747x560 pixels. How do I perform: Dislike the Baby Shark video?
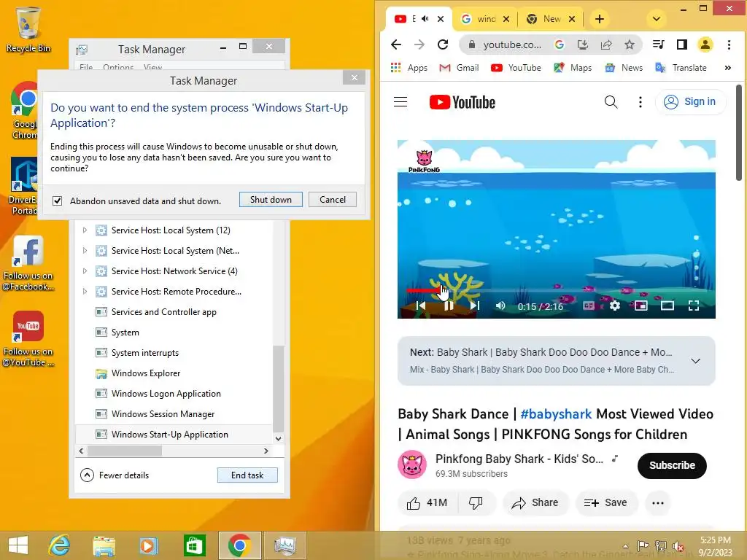[x=476, y=503]
